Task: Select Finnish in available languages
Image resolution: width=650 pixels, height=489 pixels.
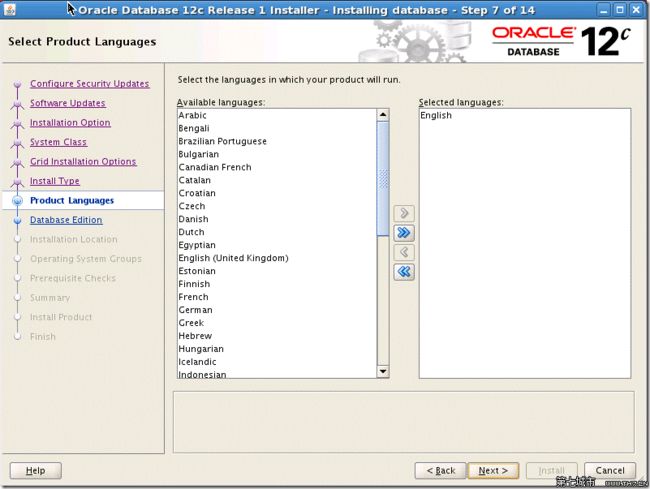Action: (x=276, y=284)
